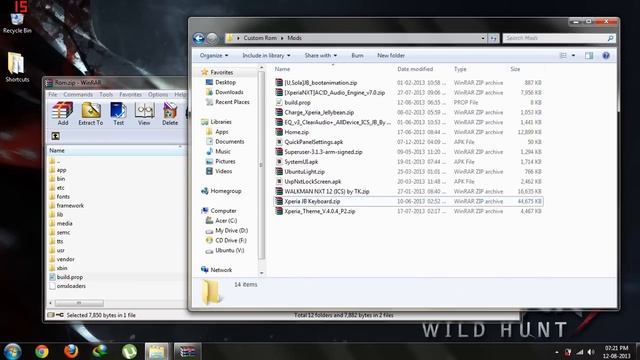This screenshot has width=640, height=360.
Task: Open WinRAR Options menu
Action: [158, 94]
